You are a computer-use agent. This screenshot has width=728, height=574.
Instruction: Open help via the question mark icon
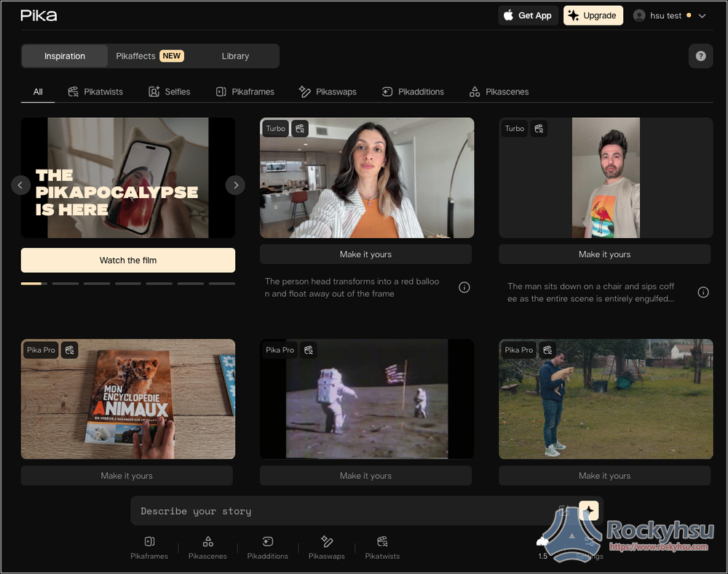(x=700, y=56)
